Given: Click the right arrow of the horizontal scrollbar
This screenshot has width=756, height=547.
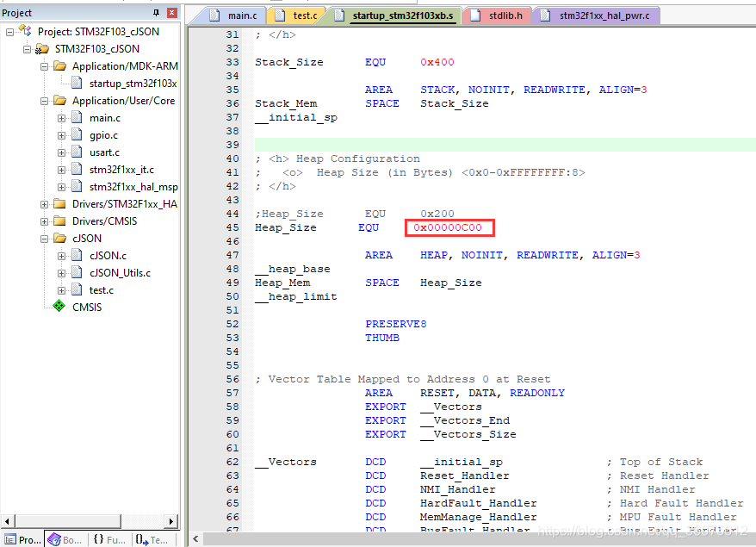Looking at the screenshot, I should (x=170, y=521).
